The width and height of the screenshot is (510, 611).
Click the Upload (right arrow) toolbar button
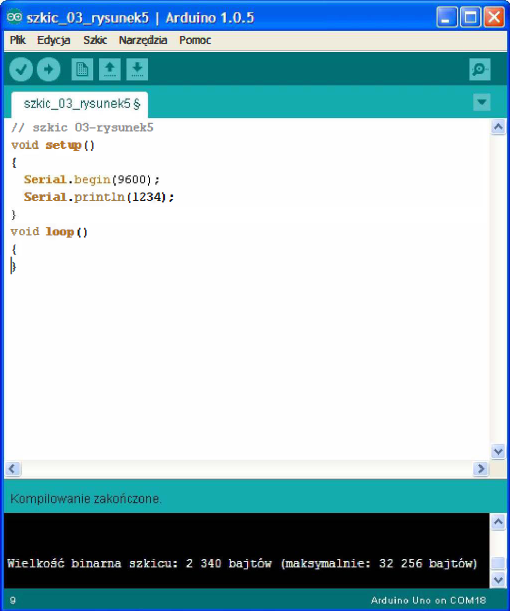pos(49,70)
